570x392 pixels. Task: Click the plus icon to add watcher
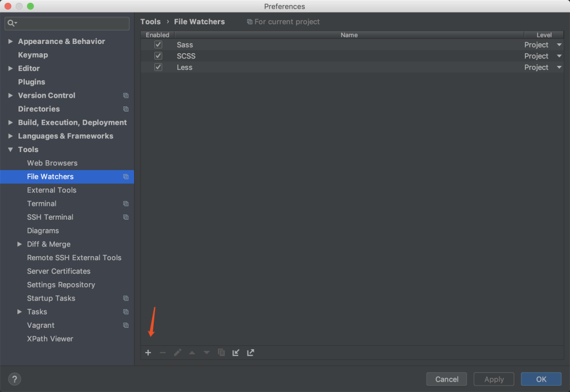point(148,353)
